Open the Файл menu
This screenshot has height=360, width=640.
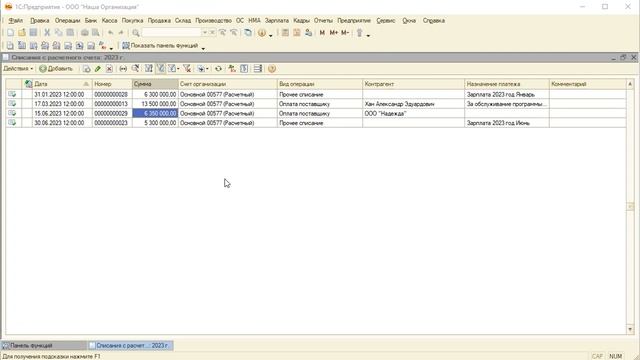pyautogui.click(x=16, y=20)
